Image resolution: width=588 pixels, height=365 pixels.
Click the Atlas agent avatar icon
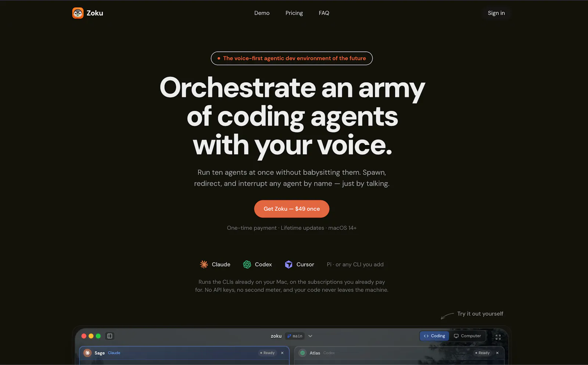(x=302, y=353)
